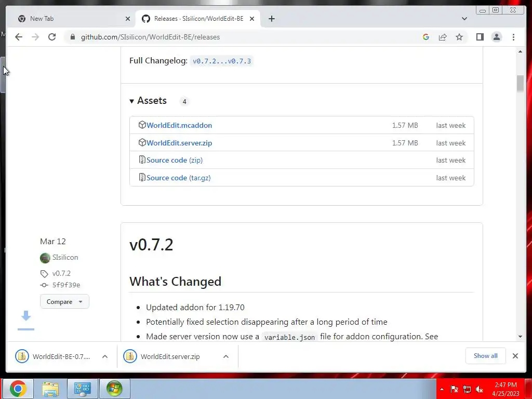Click the Source code (zip) file icon
The image size is (532, 399).
point(142,160)
